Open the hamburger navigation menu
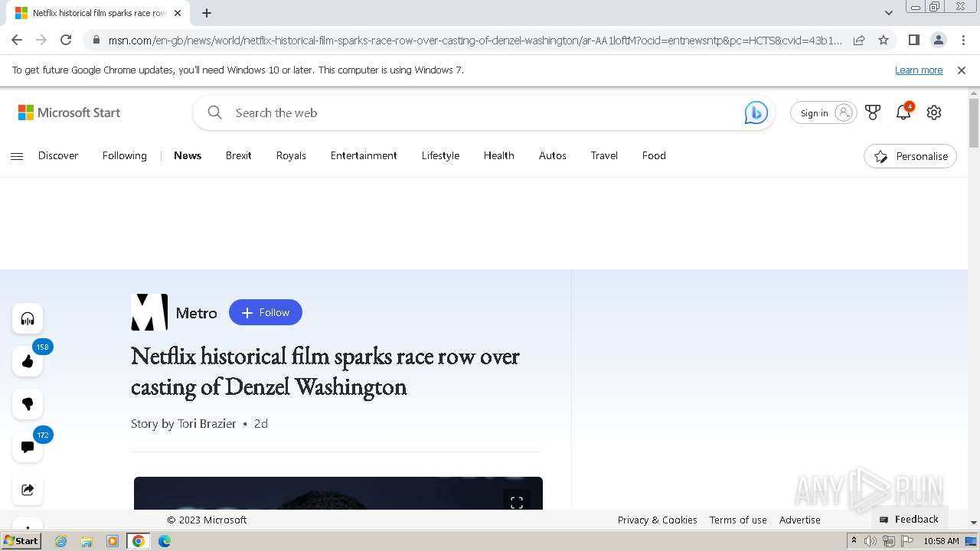This screenshot has height=551, width=980. coord(17,156)
